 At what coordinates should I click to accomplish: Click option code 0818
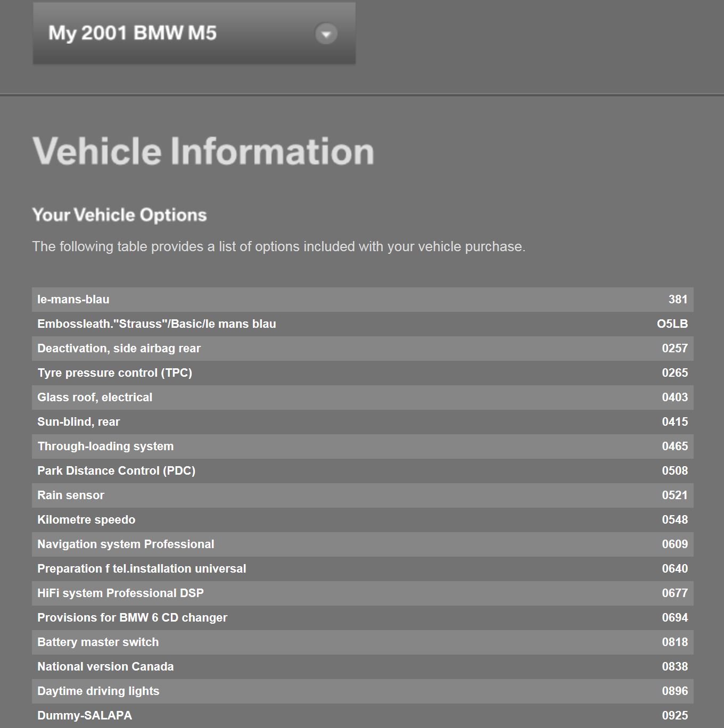point(675,642)
